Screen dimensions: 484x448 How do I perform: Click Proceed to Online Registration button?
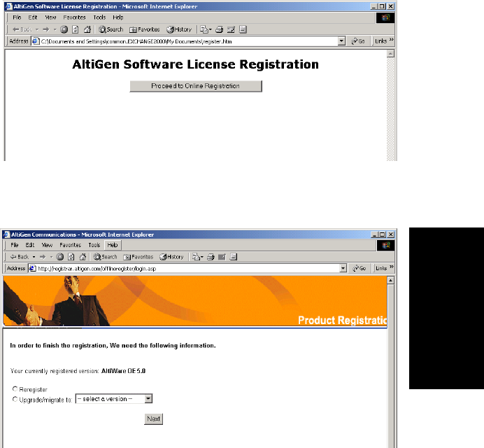pos(196,86)
